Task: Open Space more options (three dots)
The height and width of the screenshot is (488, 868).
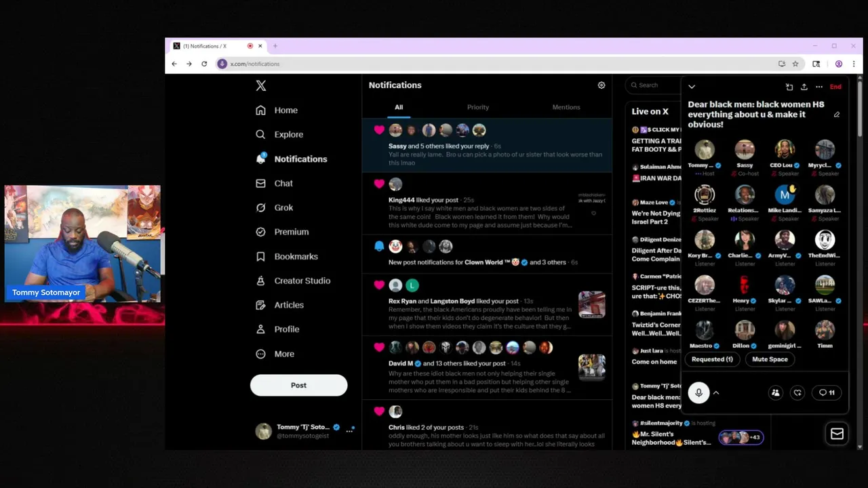Action: click(819, 87)
